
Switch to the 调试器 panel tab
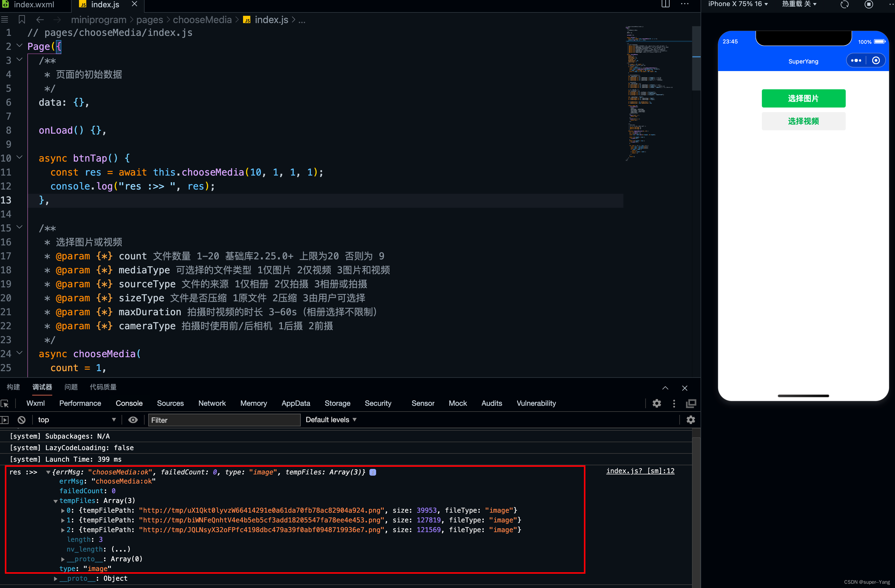click(x=42, y=387)
